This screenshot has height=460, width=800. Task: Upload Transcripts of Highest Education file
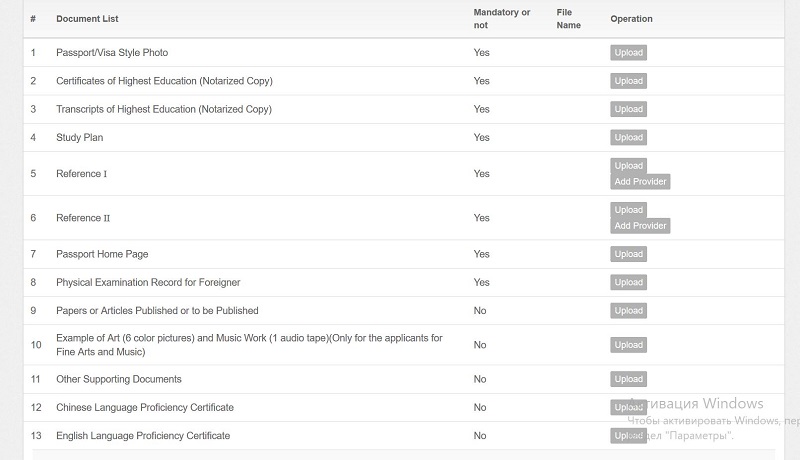[629, 109]
